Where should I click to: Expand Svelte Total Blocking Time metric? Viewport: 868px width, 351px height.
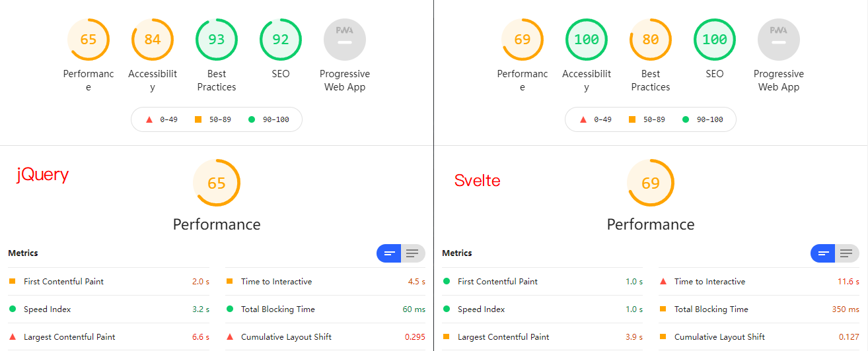tap(760, 309)
